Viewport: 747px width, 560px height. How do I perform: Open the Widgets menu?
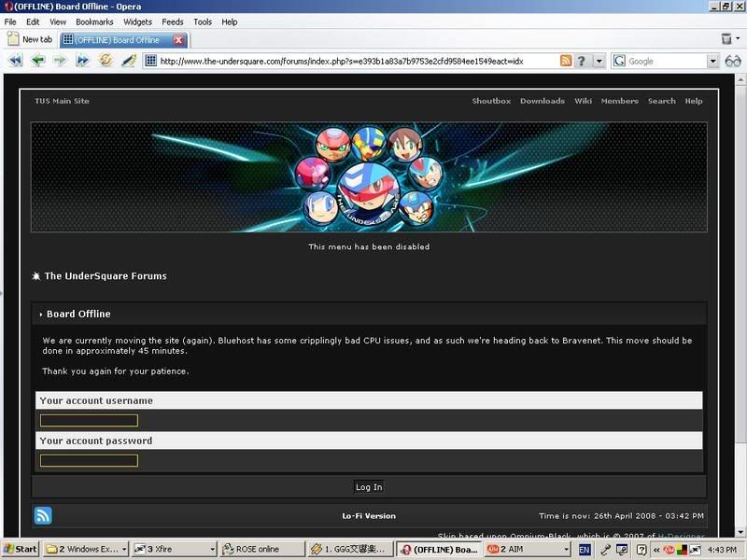137,21
